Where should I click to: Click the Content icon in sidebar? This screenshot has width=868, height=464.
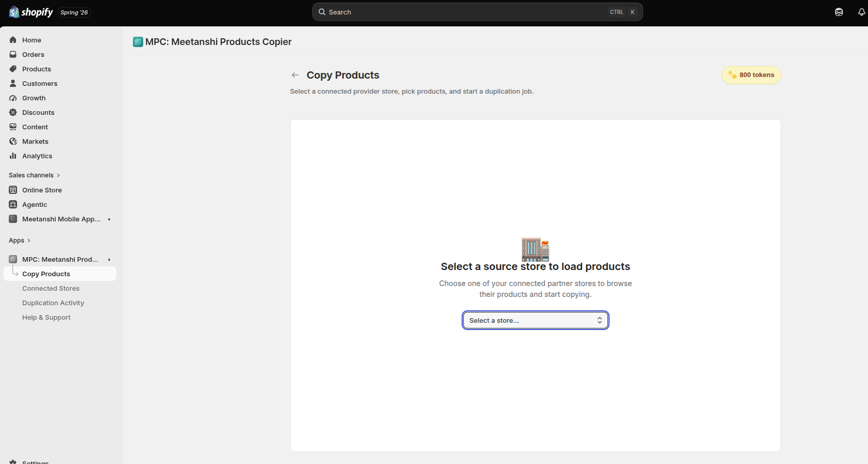click(13, 127)
